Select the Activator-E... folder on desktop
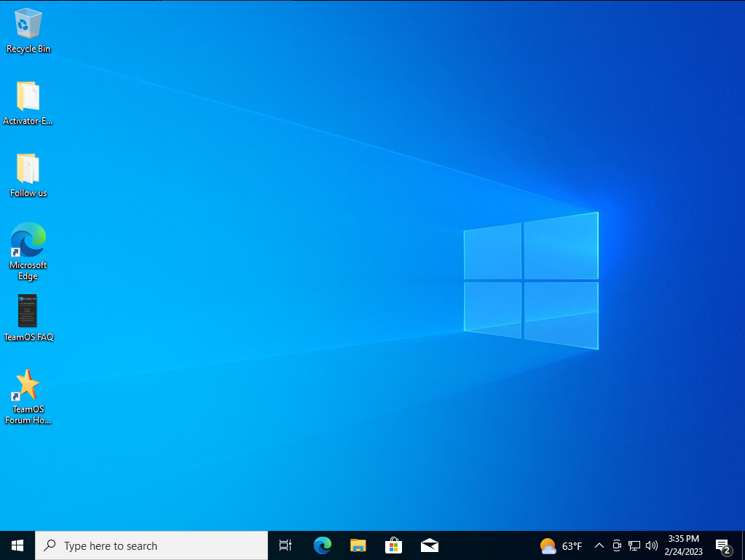 click(28, 103)
